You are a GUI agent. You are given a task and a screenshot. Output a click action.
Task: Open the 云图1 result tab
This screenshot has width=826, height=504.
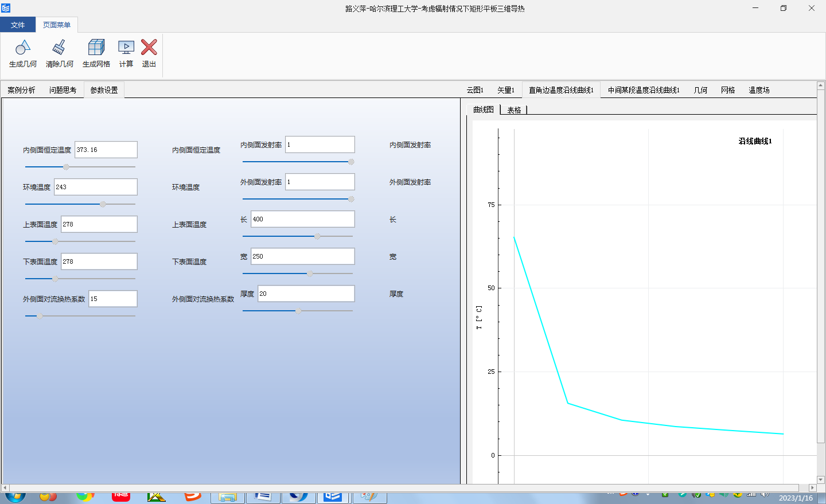point(475,90)
